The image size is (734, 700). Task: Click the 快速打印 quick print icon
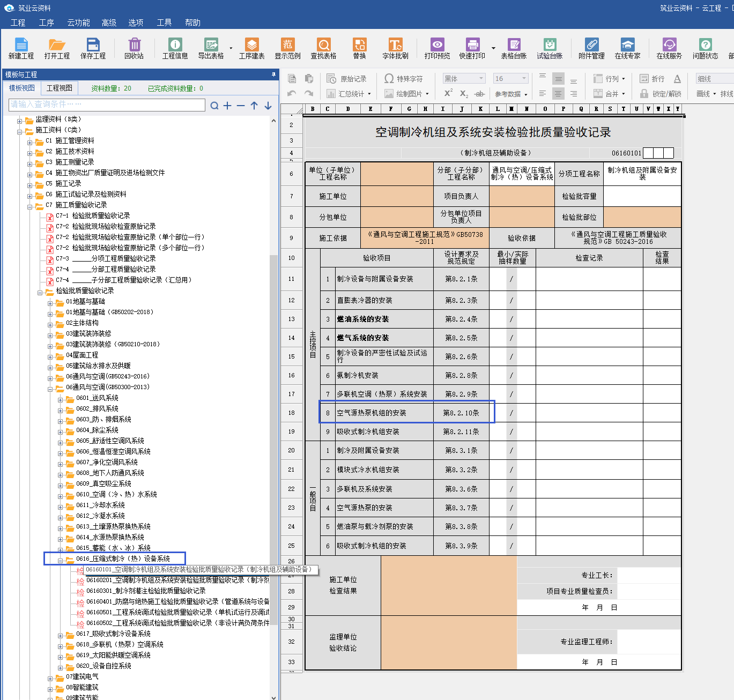(472, 48)
